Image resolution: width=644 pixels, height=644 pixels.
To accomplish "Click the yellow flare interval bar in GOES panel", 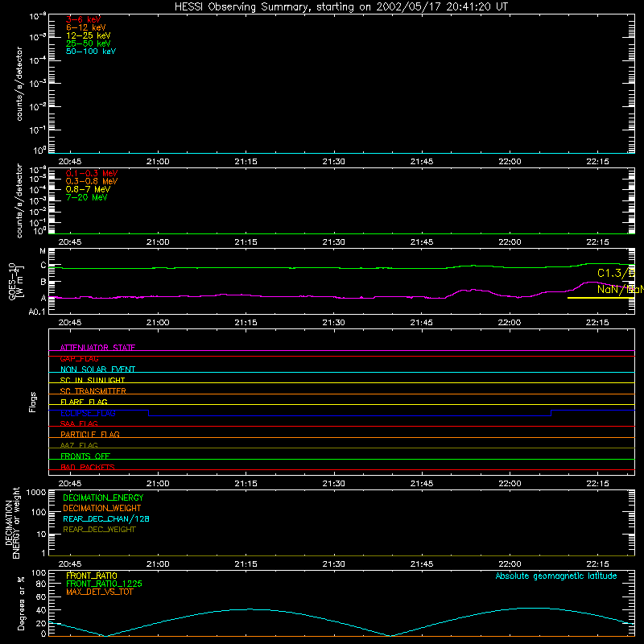I will 601,298.
